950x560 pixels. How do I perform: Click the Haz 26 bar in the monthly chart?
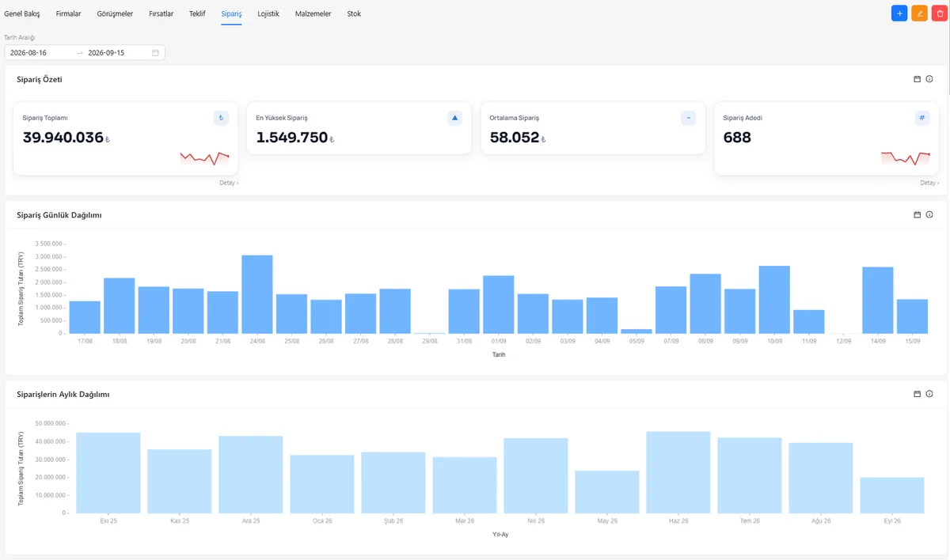tap(678, 472)
